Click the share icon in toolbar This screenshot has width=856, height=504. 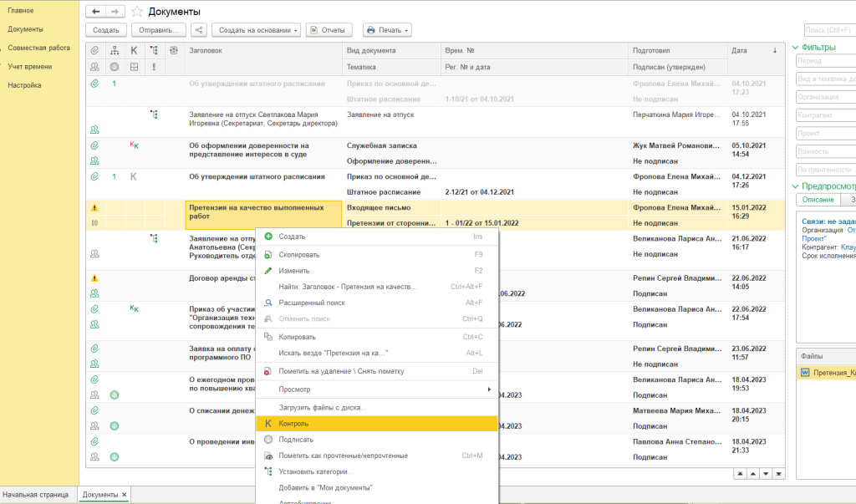(199, 30)
